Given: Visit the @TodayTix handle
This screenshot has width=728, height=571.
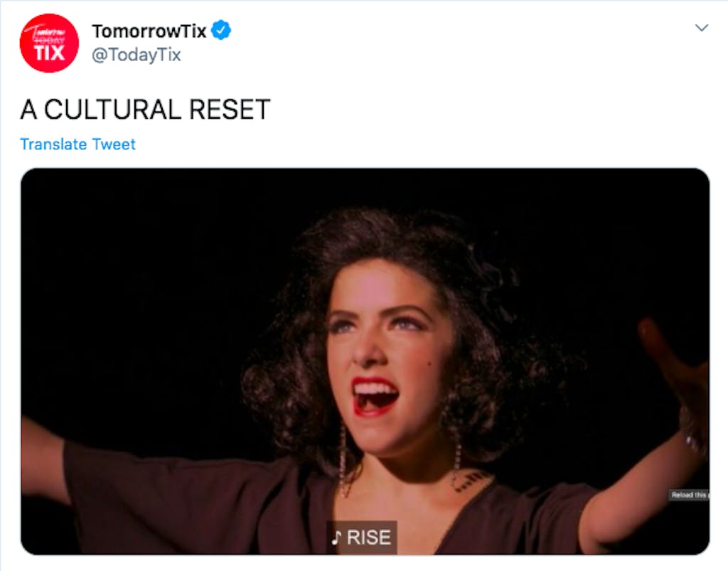Looking at the screenshot, I should [x=136, y=55].
